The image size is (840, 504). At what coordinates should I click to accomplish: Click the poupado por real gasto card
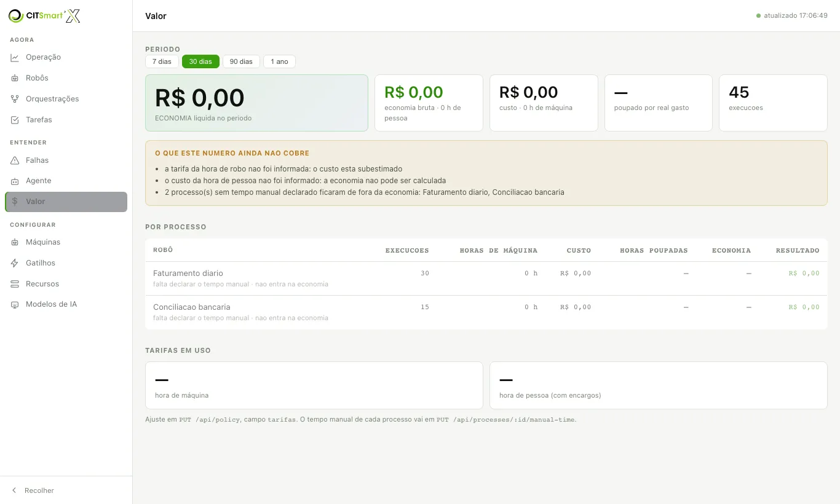click(x=659, y=103)
